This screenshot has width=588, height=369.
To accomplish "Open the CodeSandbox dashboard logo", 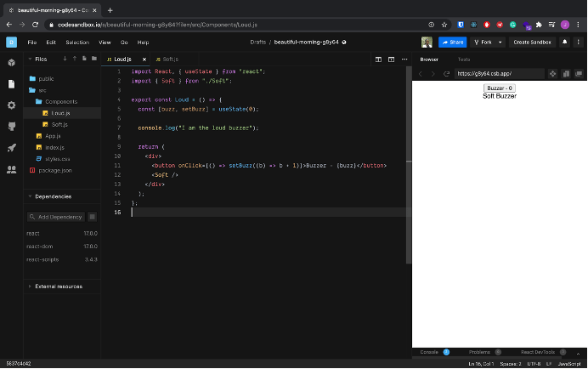I will coord(11,42).
